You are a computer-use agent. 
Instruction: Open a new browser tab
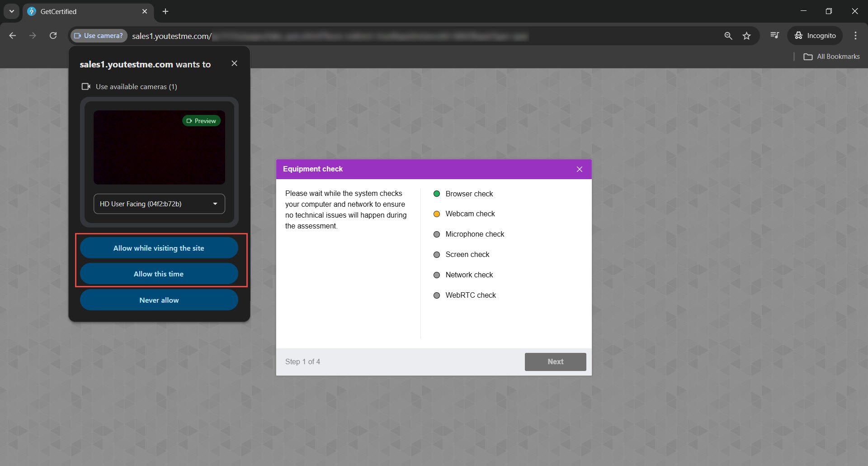pyautogui.click(x=165, y=11)
